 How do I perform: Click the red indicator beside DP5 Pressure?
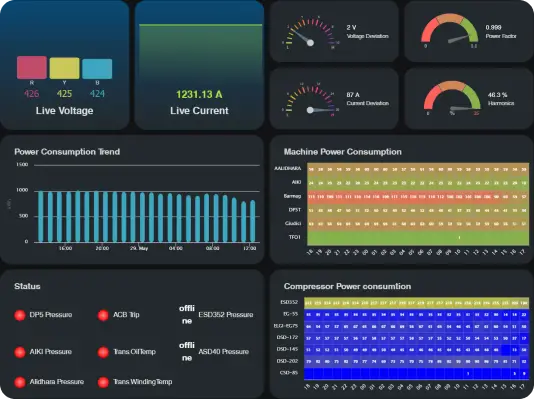pyautogui.click(x=20, y=315)
